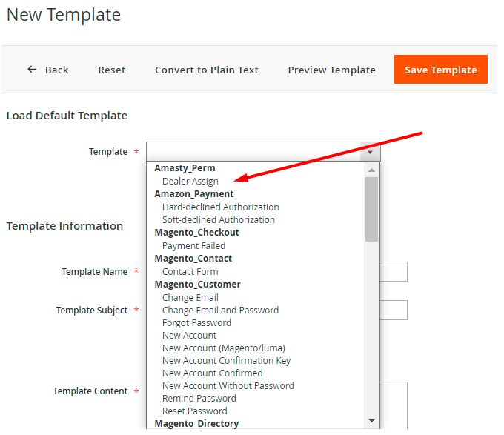Screen dimensions: 504x435
Task: Convert template to plain text
Action: (207, 70)
